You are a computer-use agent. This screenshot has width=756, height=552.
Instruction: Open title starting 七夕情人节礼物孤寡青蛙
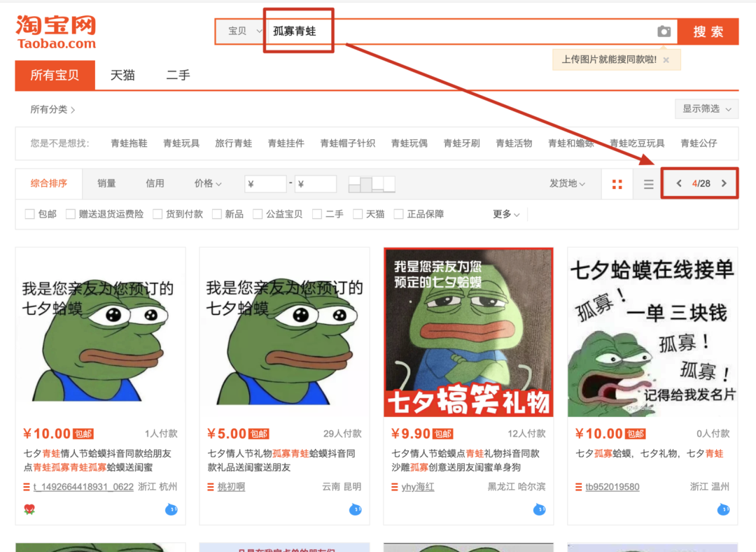281,460
